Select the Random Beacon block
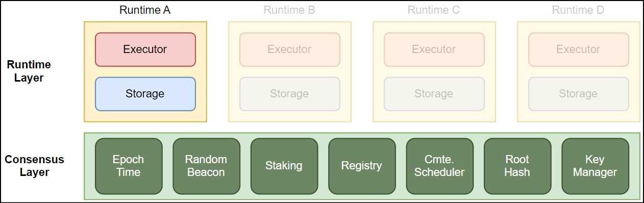This screenshot has width=644, height=203. tap(206, 166)
